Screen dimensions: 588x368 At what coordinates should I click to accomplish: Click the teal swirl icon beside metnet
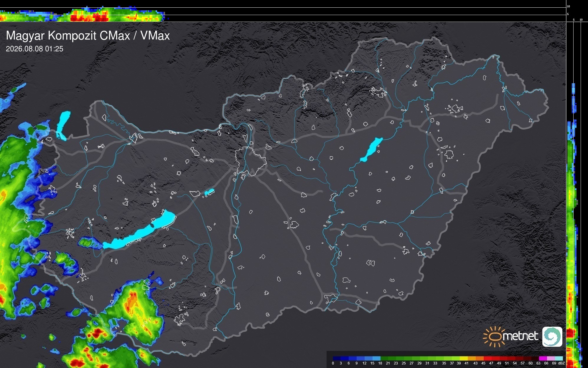[552, 337]
